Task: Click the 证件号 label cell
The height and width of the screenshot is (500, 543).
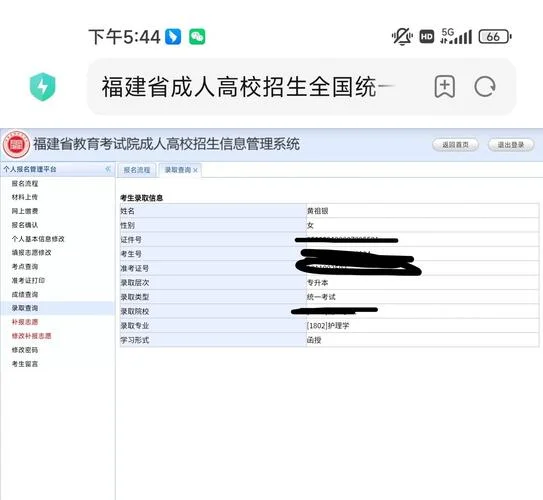Action: coord(213,240)
